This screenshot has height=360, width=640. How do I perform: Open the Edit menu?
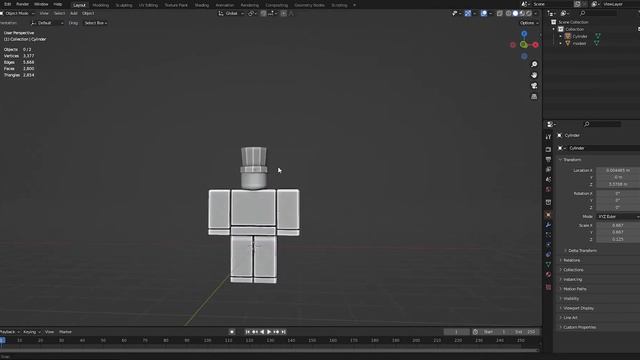(7, 4)
